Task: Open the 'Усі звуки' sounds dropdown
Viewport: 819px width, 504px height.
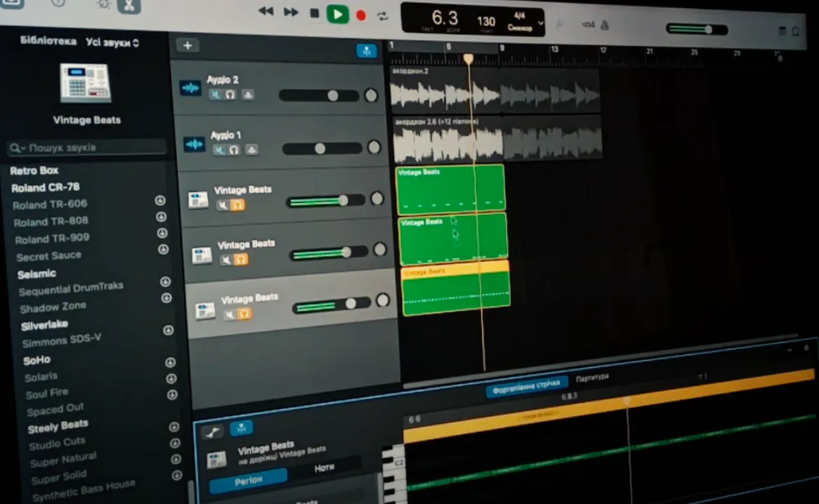Action: pyautogui.click(x=113, y=42)
